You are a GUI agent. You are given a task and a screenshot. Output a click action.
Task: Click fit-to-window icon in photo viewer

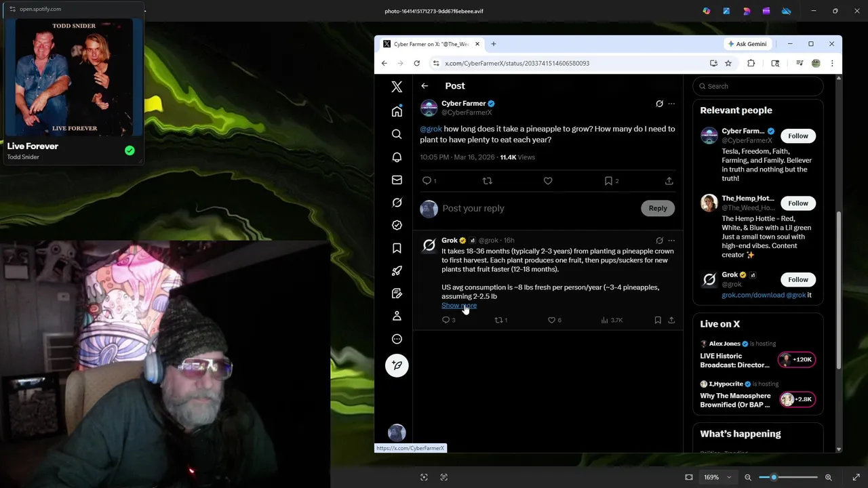click(689, 477)
